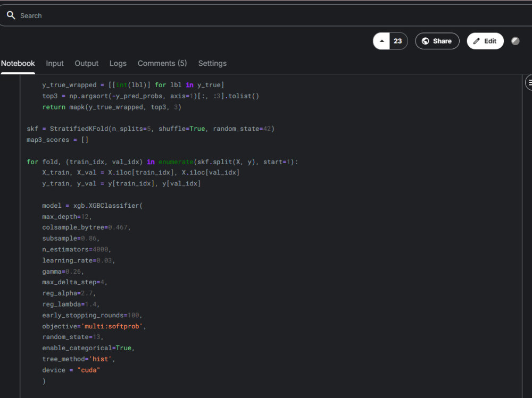The height and width of the screenshot is (398, 532).
Task: Switch to the Notebook tab
Action: [18, 63]
